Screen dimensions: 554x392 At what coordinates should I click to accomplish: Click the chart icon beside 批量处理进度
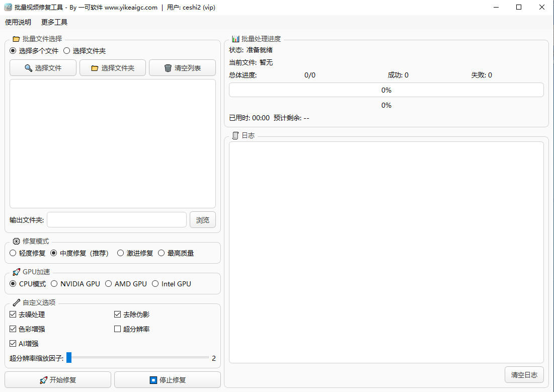click(235, 38)
